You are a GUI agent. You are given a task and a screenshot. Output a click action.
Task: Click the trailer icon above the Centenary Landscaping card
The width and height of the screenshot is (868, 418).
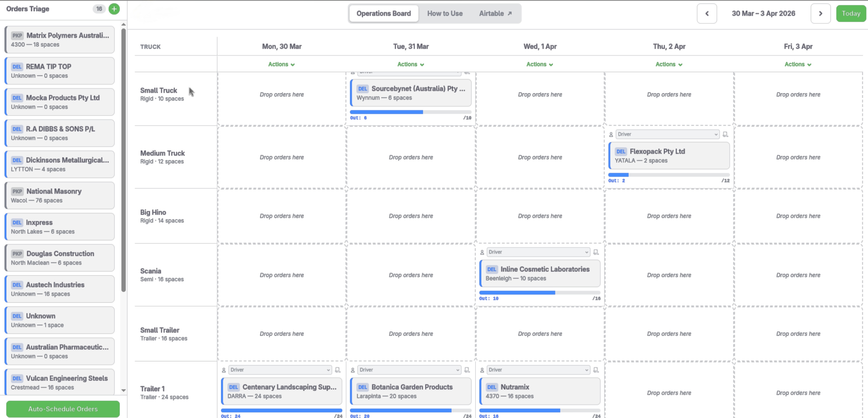coord(338,370)
